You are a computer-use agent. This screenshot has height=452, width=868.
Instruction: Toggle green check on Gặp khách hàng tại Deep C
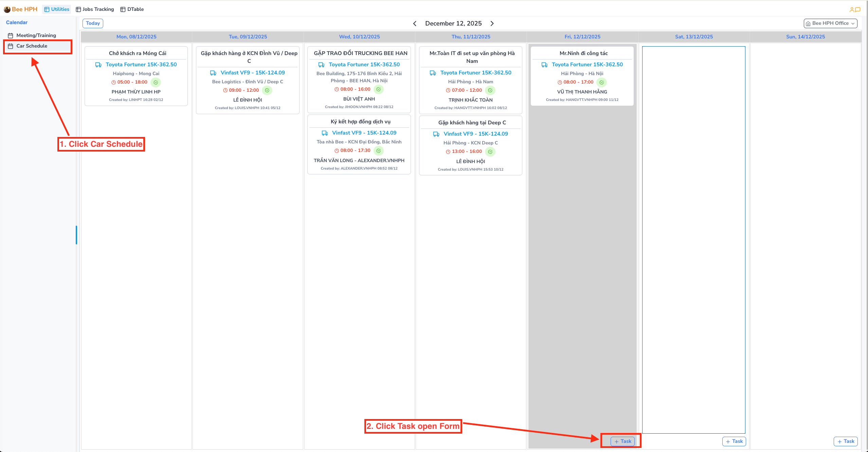click(490, 152)
